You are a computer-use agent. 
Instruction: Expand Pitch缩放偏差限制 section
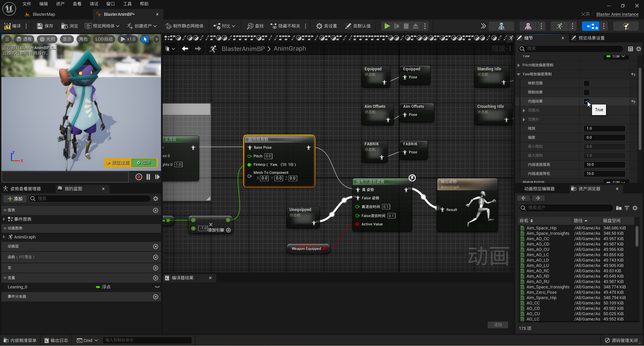coord(519,65)
